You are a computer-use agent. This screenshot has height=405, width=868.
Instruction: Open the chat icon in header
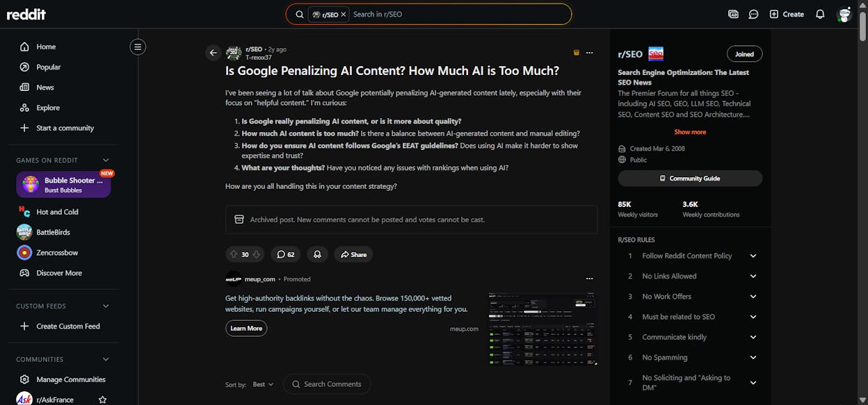(753, 14)
